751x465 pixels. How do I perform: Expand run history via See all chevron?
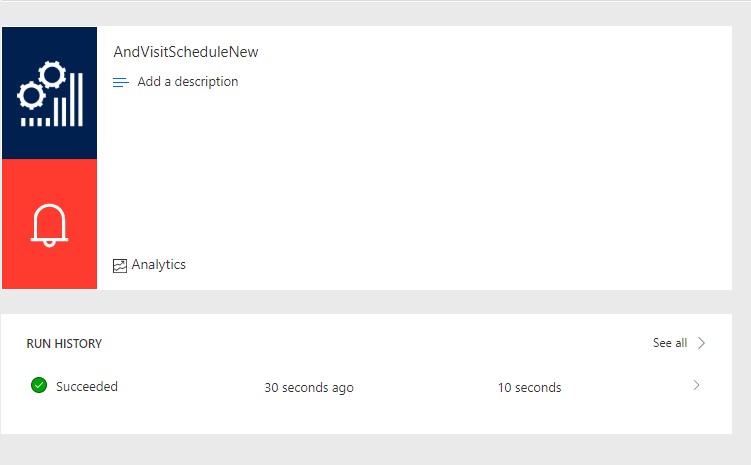click(x=702, y=343)
